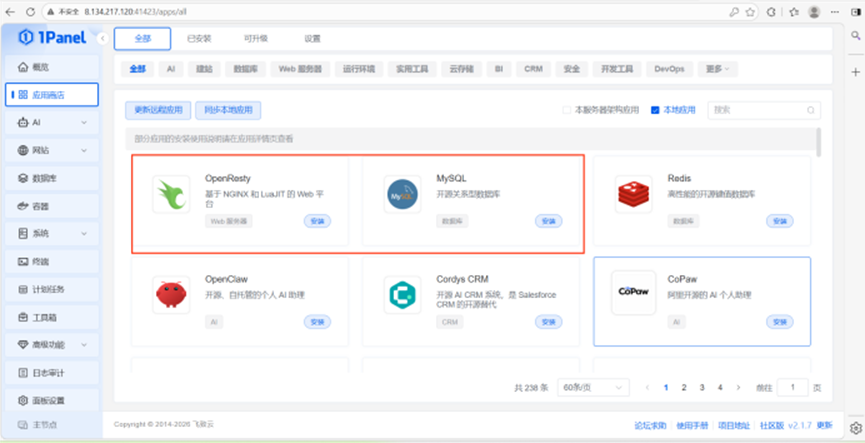
Task: Filter by 安全 category tag
Action: (572, 69)
